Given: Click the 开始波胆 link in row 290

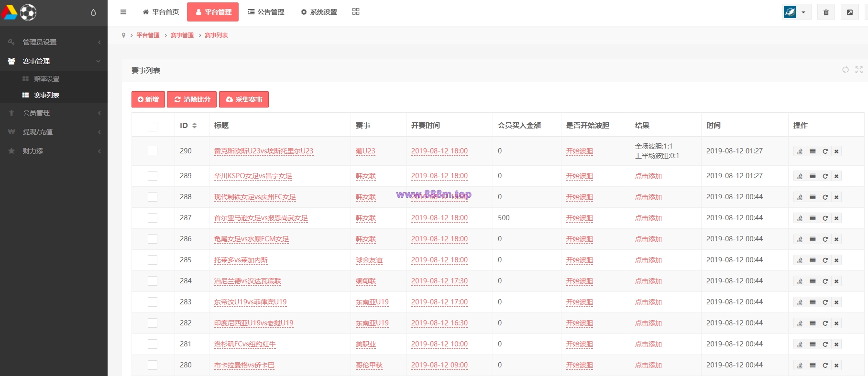Looking at the screenshot, I should (580, 151).
